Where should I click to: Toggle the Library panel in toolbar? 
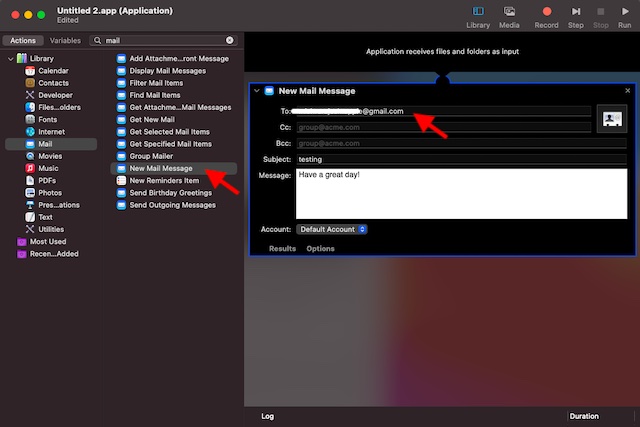[478, 17]
